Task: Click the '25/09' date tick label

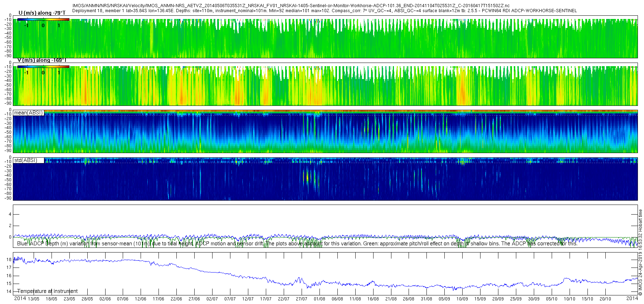Action: coord(516,299)
